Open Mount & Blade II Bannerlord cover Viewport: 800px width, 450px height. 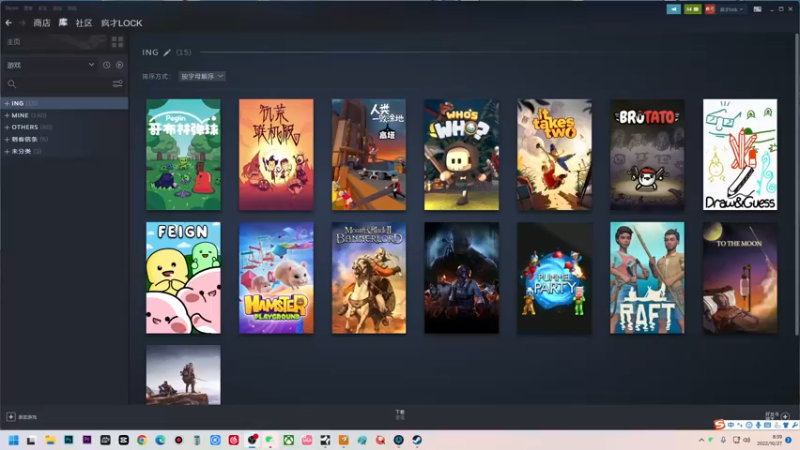click(369, 278)
